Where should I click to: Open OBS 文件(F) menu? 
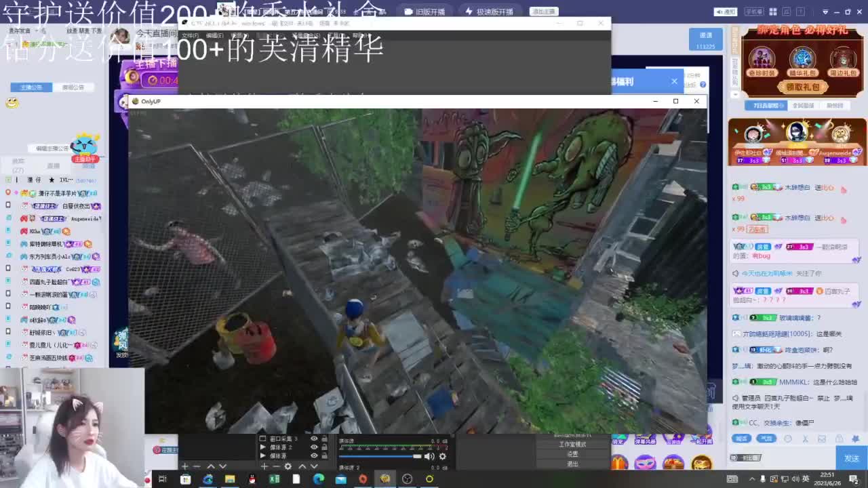point(191,35)
